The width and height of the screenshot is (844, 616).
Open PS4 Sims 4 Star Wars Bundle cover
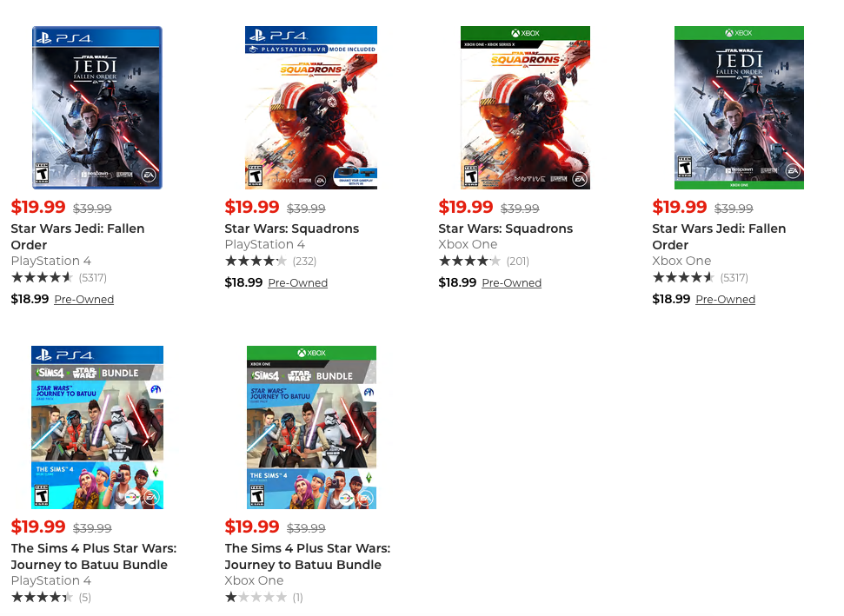point(97,427)
